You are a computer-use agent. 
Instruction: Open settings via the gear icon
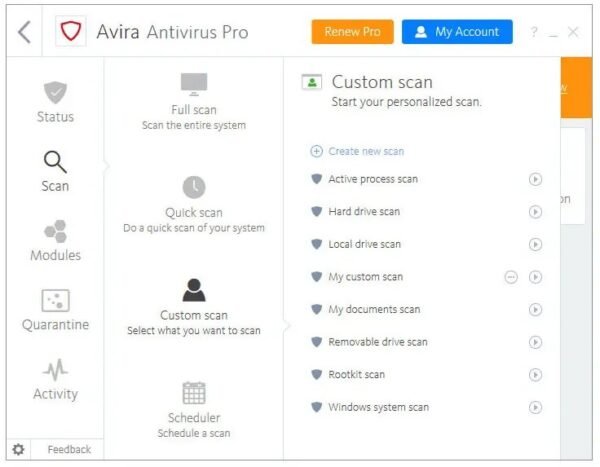pos(18,449)
